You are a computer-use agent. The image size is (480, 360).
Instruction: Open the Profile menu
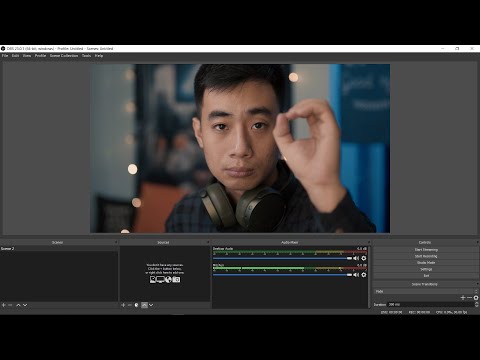coord(41,56)
